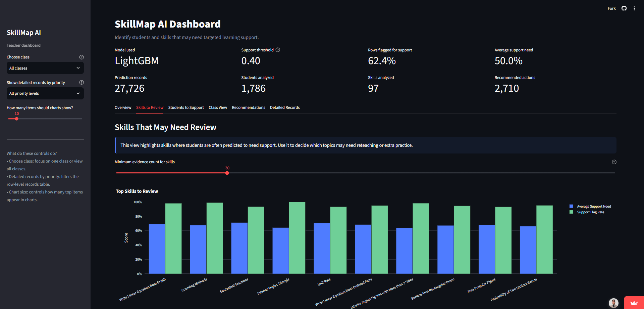Screen dimensions: 644x309
Task: Click the Counting Methods green bar
Action: 215,238
